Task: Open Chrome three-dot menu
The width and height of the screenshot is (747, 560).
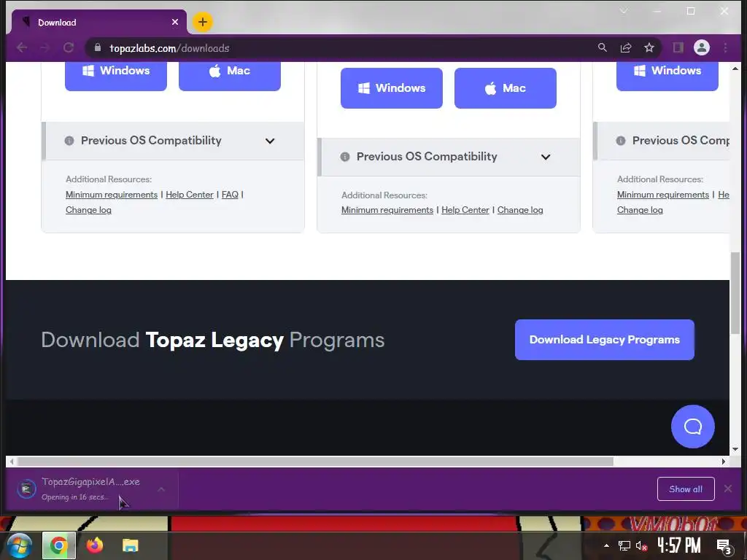Action: click(x=725, y=47)
